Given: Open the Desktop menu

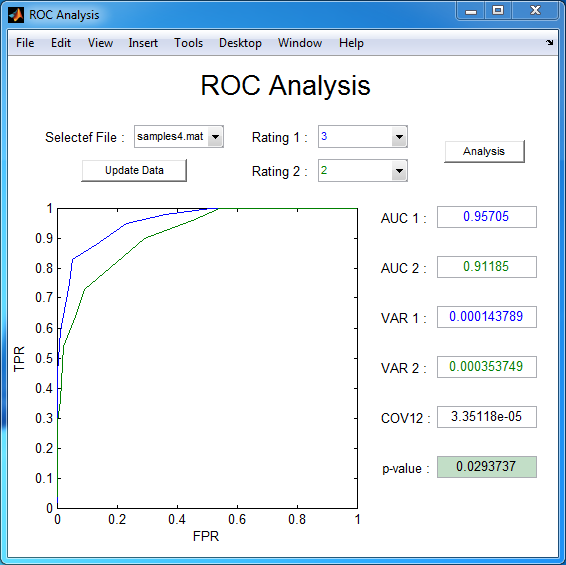Looking at the screenshot, I should 240,43.
